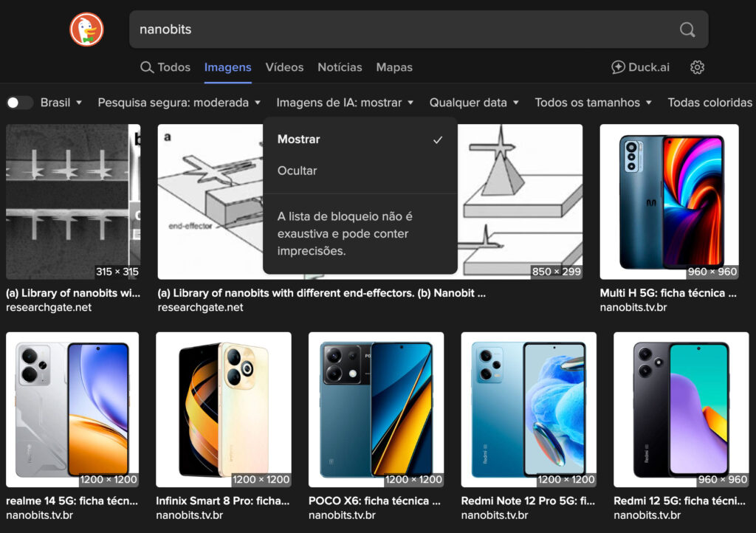
Task: Switch to the Notícias tab
Action: point(340,66)
